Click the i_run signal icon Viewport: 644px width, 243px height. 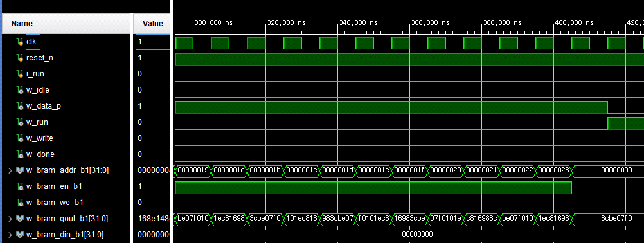point(20,74)
